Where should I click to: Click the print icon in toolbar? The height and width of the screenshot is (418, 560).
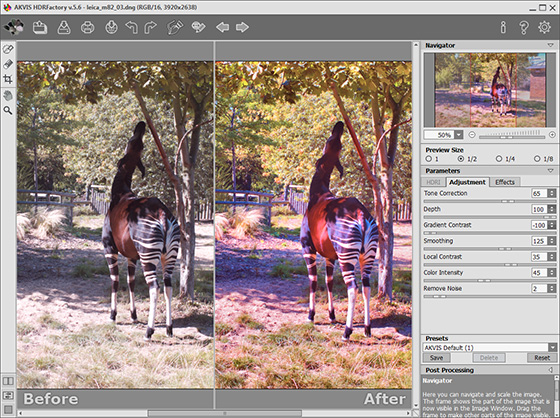(88, 28)
